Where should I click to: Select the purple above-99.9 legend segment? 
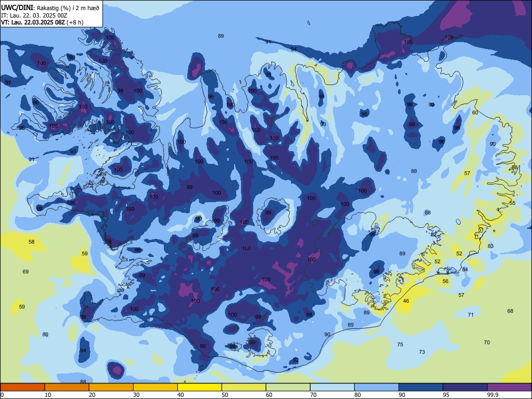click(509, 387)
